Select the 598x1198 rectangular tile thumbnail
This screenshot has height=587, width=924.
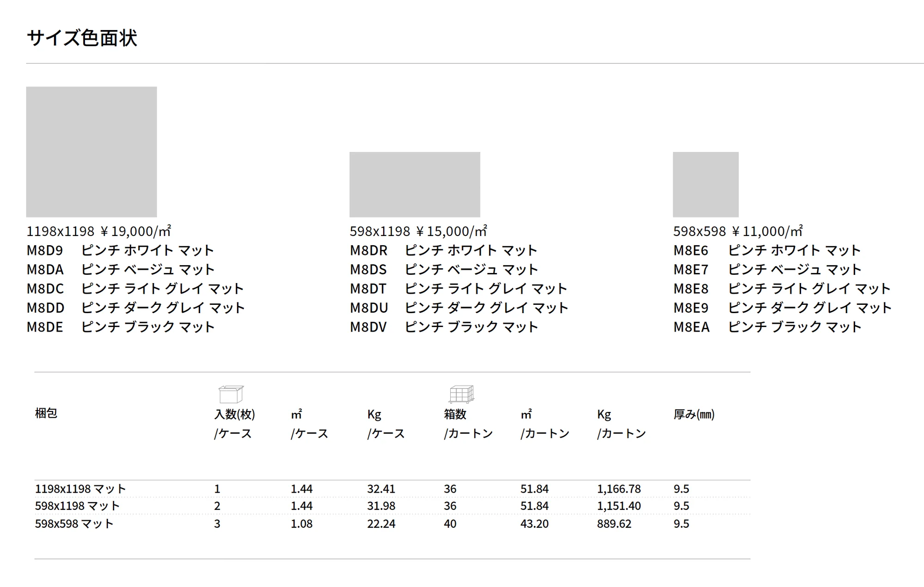click(415, 185)
